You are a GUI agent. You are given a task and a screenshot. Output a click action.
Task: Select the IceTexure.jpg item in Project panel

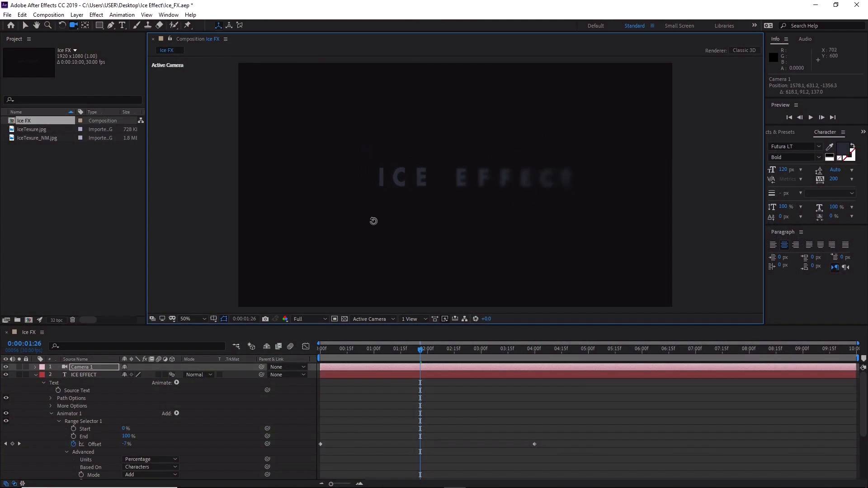point(32,129)
